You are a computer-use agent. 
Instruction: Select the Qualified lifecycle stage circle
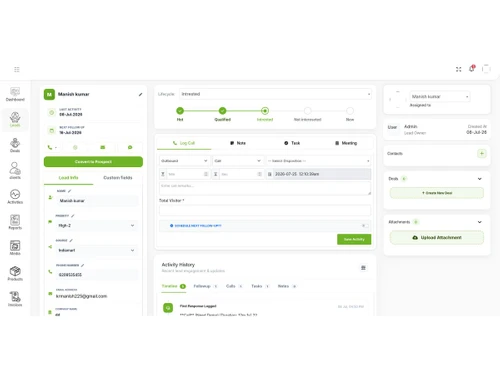[x=222, y=111]
